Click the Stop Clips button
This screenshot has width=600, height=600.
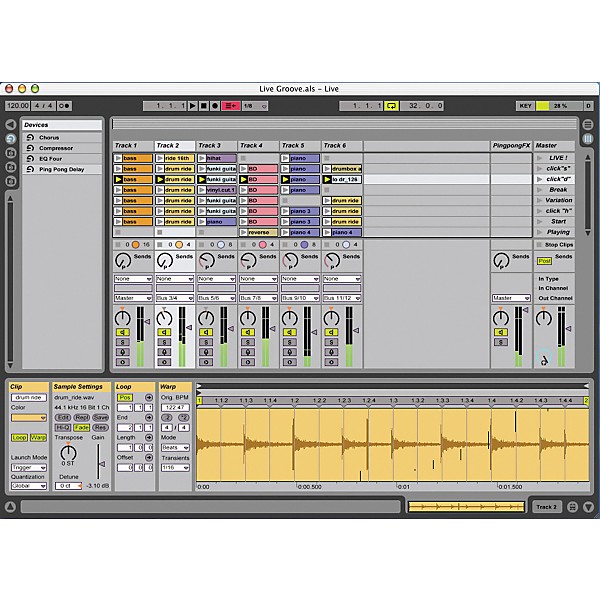pyautogui.click(x=554, y=245)
